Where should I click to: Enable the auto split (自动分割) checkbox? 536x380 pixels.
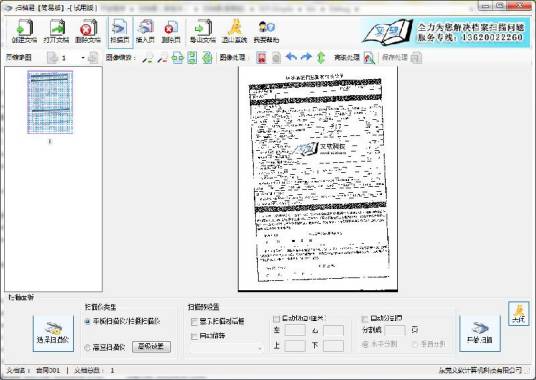[365, 318]
